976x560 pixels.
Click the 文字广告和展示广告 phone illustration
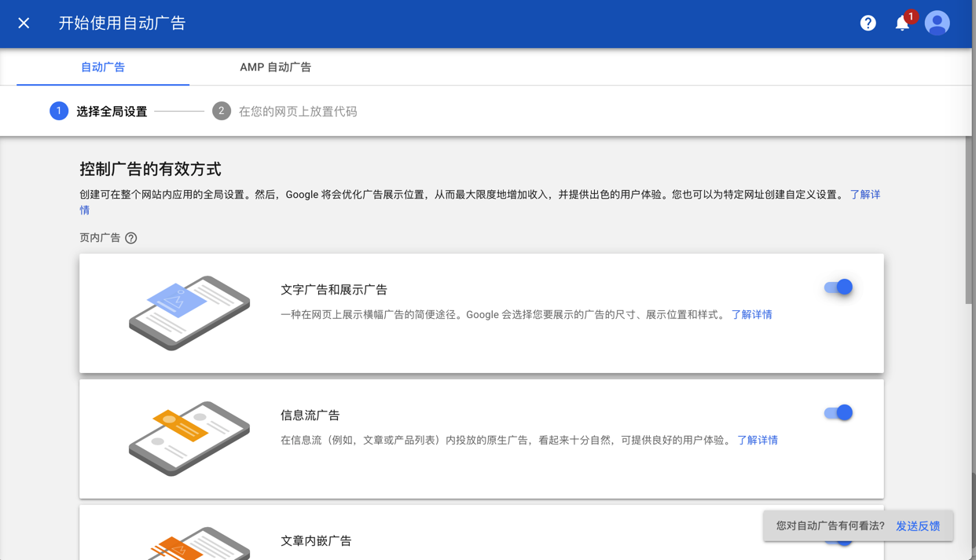[189, 313]
